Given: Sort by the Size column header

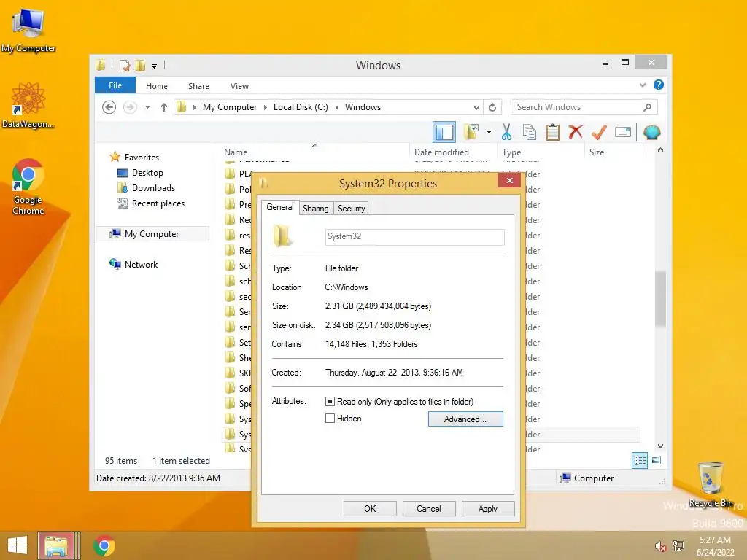Looking at the screenshot, I should (x=614, y=152).
